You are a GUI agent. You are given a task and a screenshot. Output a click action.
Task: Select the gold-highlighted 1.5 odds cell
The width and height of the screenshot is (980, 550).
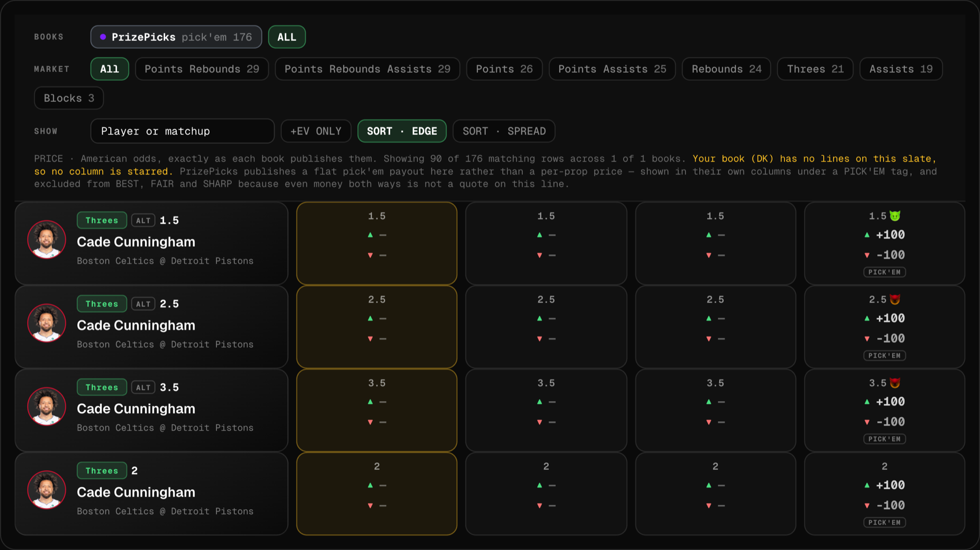[x=377, y=243]
